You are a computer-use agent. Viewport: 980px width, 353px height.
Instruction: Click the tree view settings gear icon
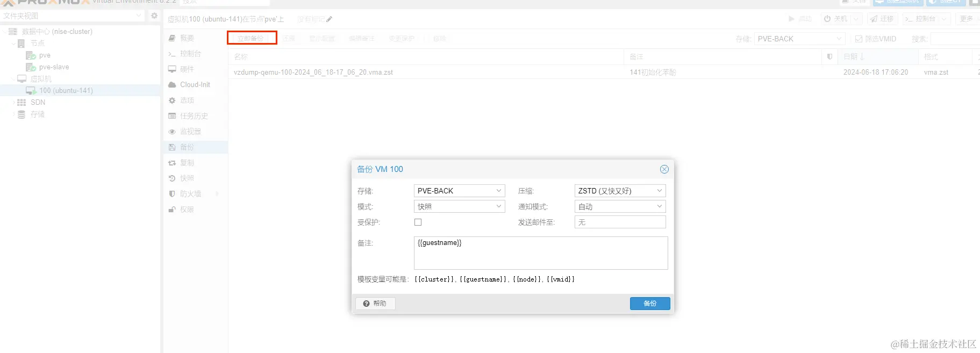click(154, 16)
